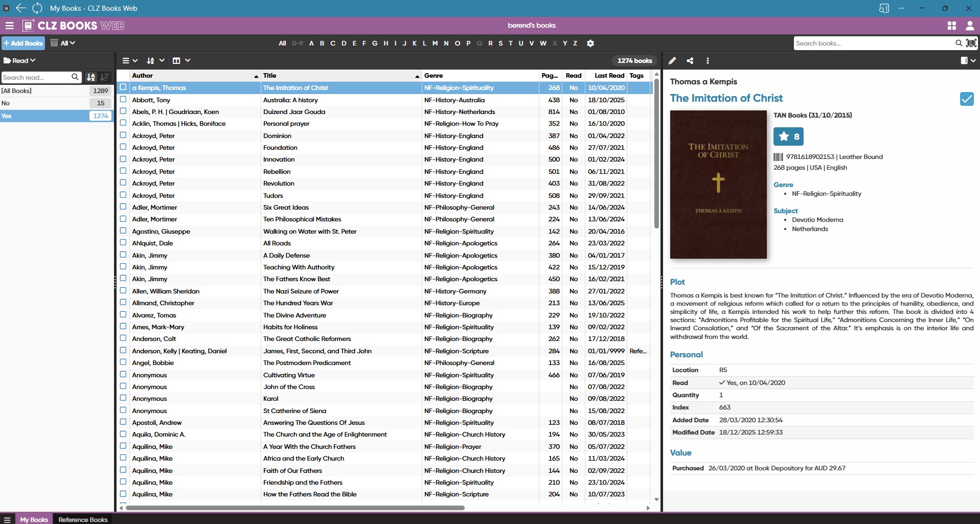Select checkbox for Dominion by Ackroyd
Screen dimensions: 980x524
click(x=123, y=135)
